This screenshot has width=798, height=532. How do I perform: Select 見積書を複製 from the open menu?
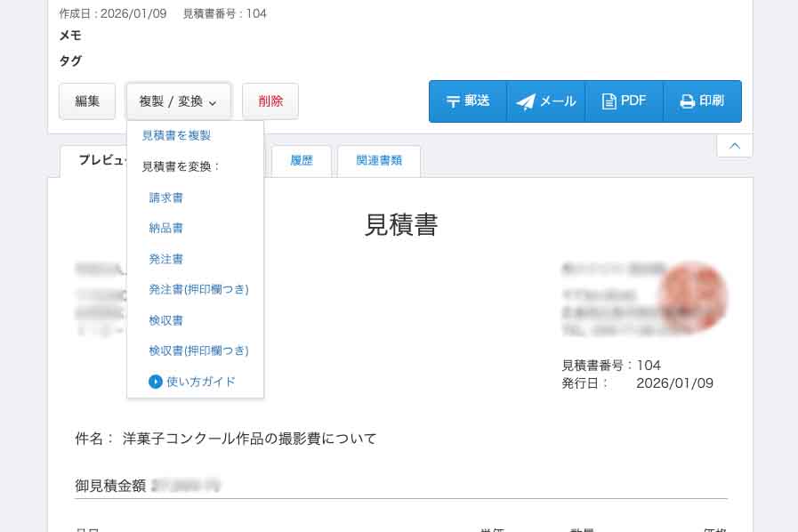point(176,135)
